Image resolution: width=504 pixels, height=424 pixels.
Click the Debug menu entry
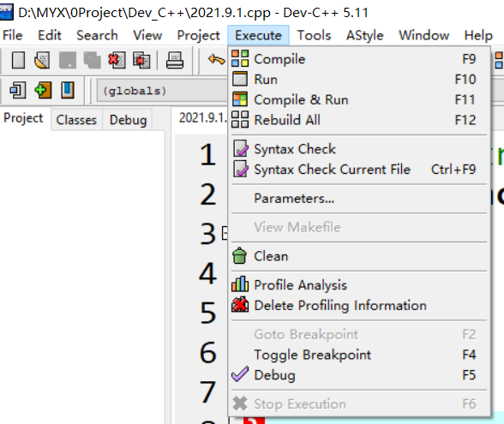coord(359,375)
